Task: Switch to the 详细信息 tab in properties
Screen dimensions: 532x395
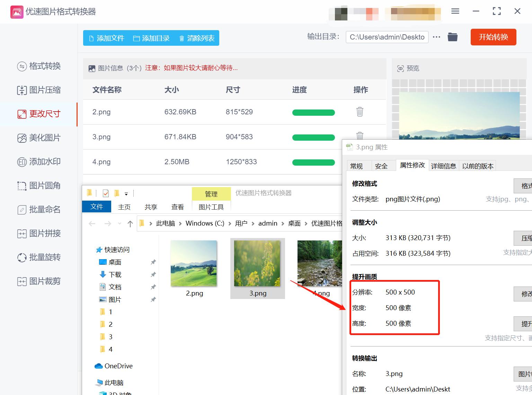Action: [444, 166]
